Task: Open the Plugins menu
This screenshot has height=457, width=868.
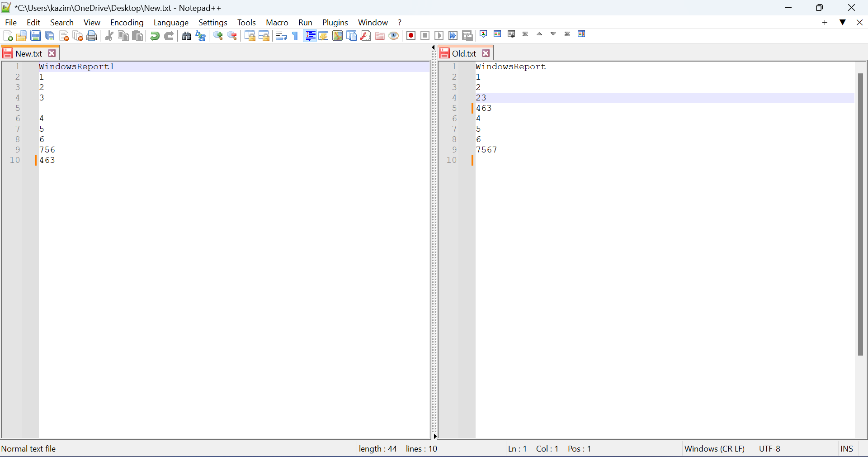Action: (335, 23)
